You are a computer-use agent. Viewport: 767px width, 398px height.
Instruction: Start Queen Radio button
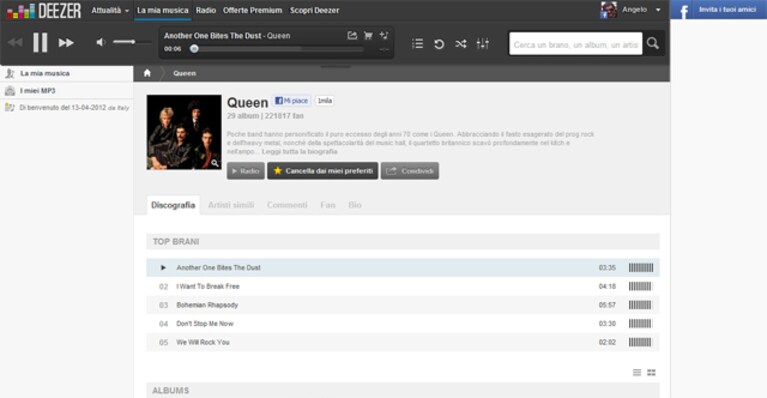pos(246,171)
